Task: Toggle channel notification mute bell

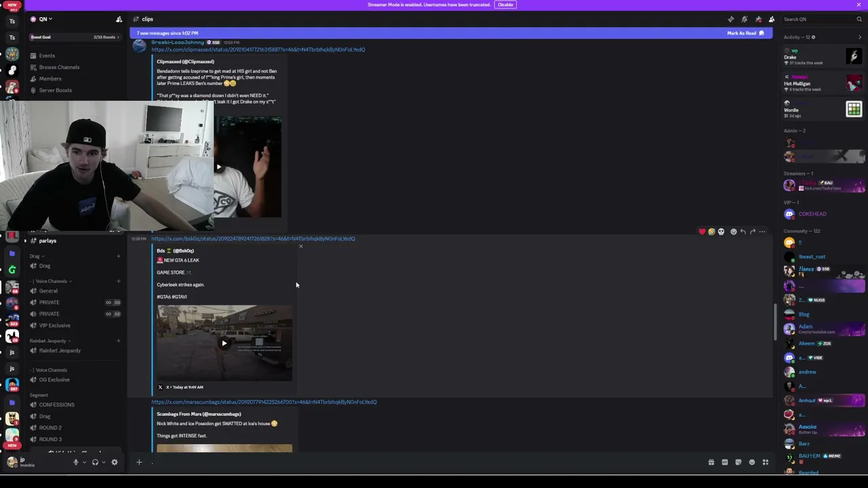Action: coord(744,19)
